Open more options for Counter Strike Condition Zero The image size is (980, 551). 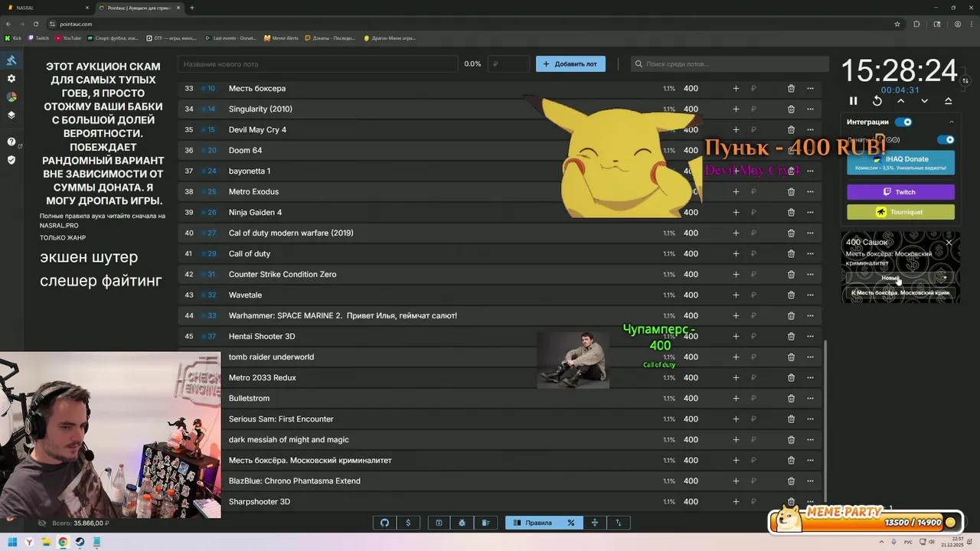[810, 274]
